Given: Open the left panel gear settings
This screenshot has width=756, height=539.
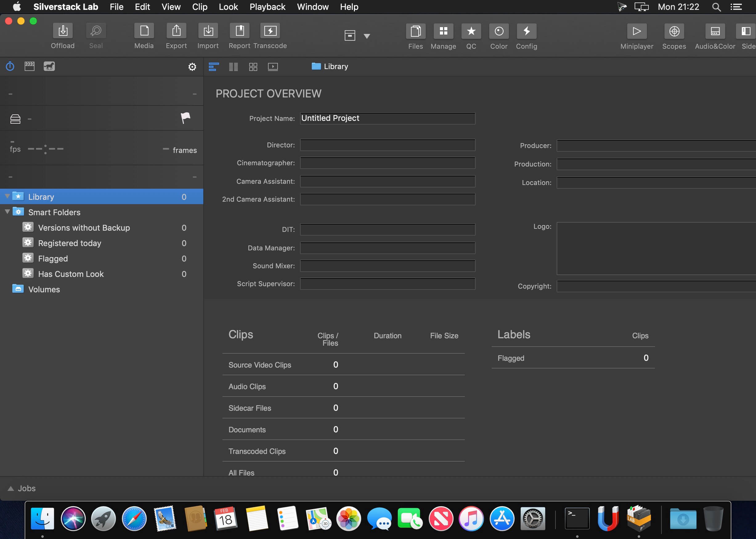Looking at the screenshot, I should click(x=192, y=67).
